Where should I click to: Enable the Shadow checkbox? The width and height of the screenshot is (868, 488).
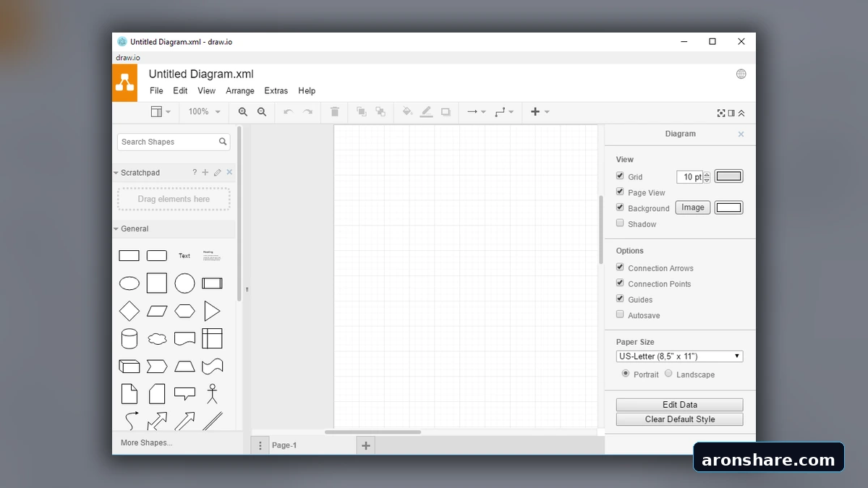(620, 223)
